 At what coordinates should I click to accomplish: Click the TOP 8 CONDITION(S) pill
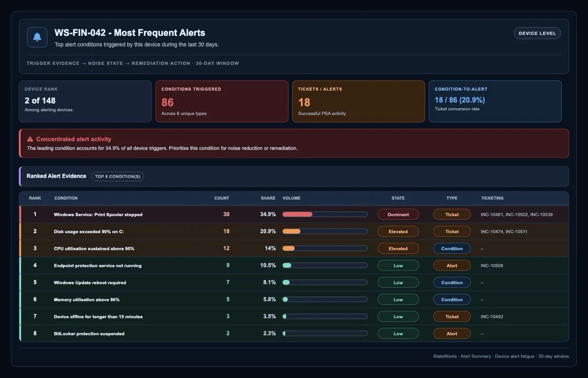(x=118, y=176)
